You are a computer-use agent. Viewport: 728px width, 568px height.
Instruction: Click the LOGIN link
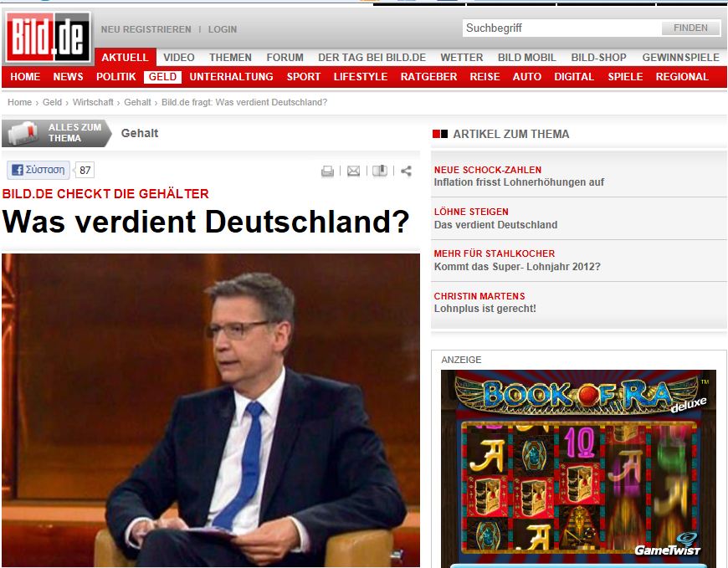223,29
